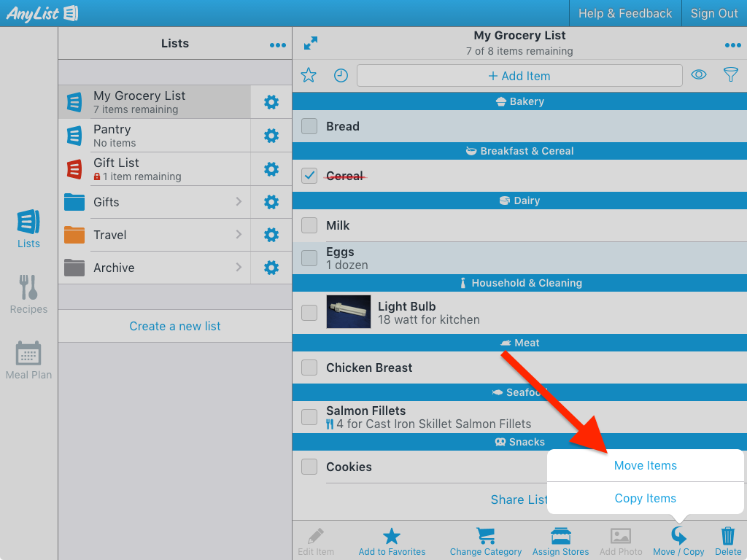Uncheck the completed Cereal item

(309, 175)
